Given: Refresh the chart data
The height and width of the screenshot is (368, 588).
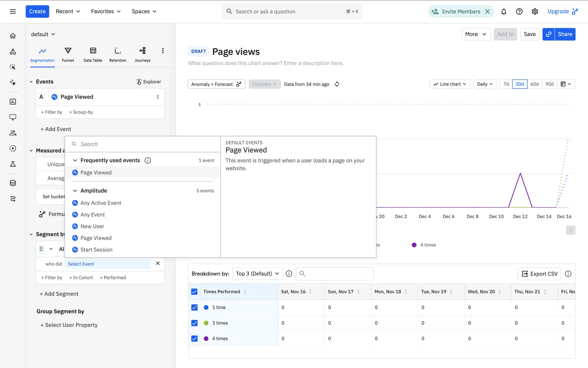Looking at the screenshot, I should [x=337, y=84].
